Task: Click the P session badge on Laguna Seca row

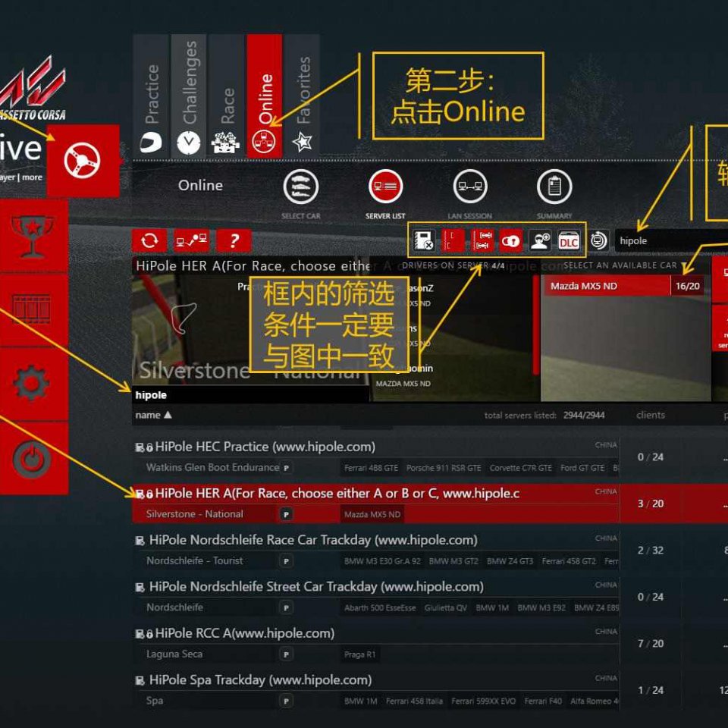Action: click(x=286, y=654)
